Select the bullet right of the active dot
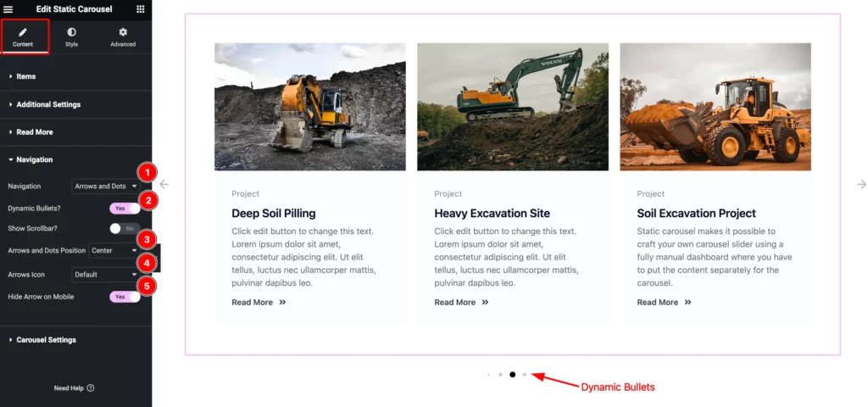This screenshot has width=868, height=407. (525, 375)
